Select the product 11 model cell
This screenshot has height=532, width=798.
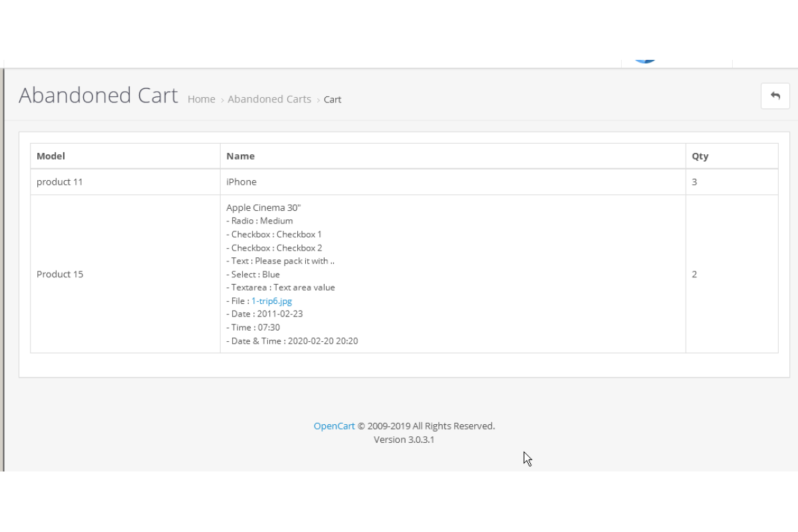(x=60, y=182)
